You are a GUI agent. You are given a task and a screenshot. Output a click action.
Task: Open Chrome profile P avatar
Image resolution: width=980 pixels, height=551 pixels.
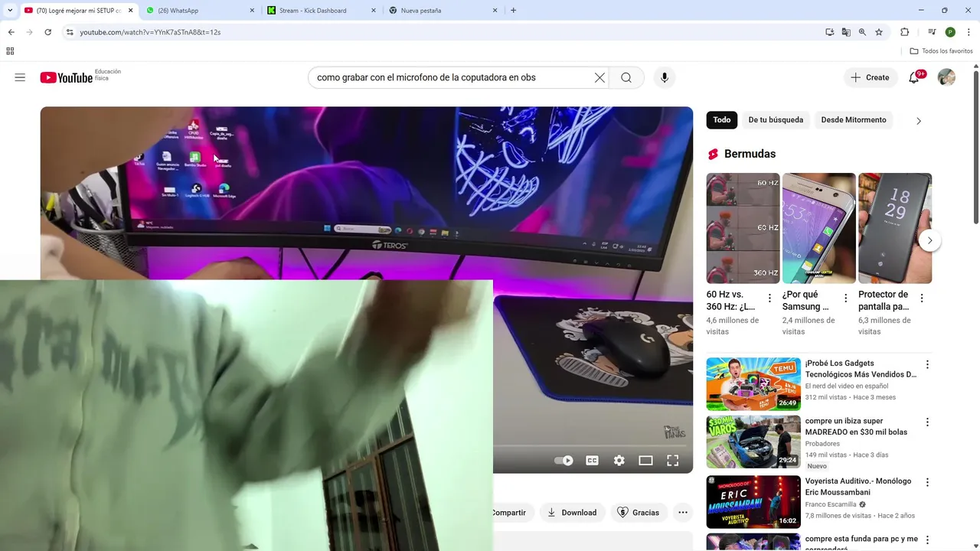[x=950, y=32]
